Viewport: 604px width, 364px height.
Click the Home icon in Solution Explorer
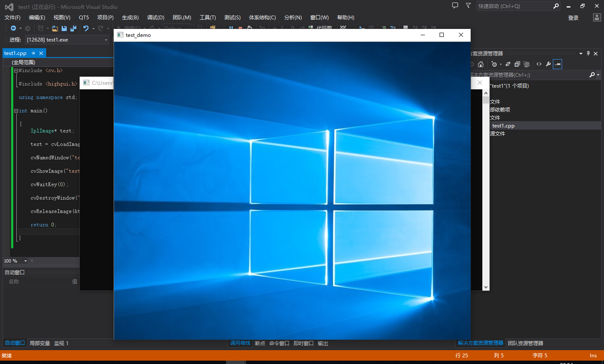[x=481, y=64]
